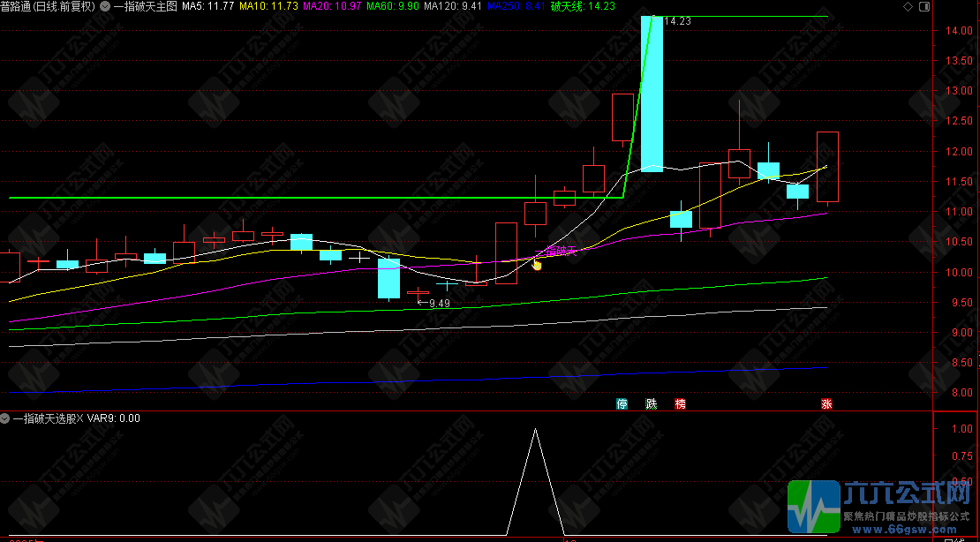This screenshot has width=980, height=542.
Task: Click the diamond icon at top right
Action: tap(908, 7)
